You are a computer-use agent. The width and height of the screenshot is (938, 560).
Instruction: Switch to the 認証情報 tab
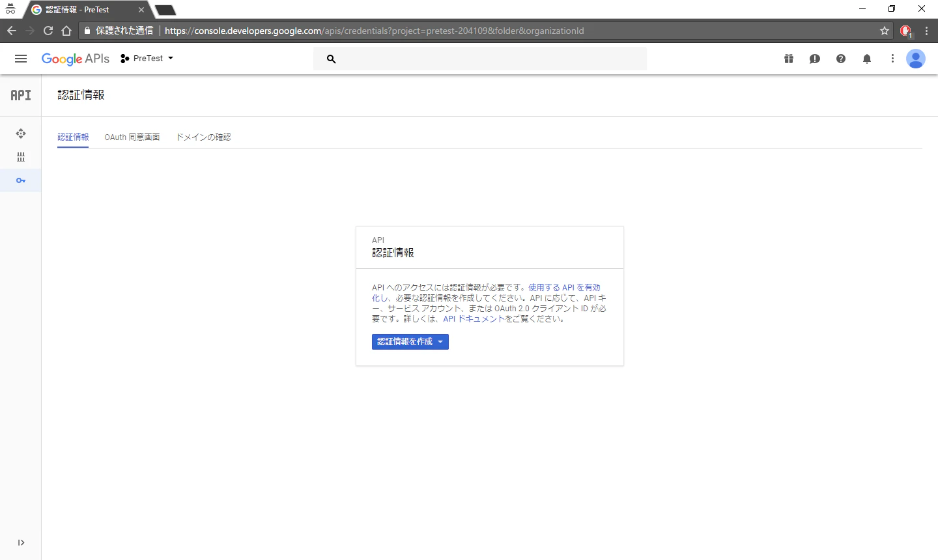[x=73, y=137]
